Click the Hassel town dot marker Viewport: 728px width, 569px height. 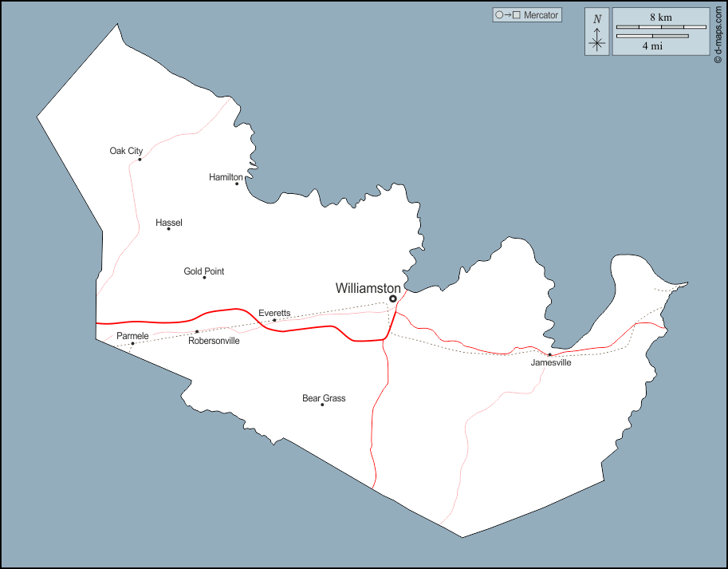[x=168, y=229]
